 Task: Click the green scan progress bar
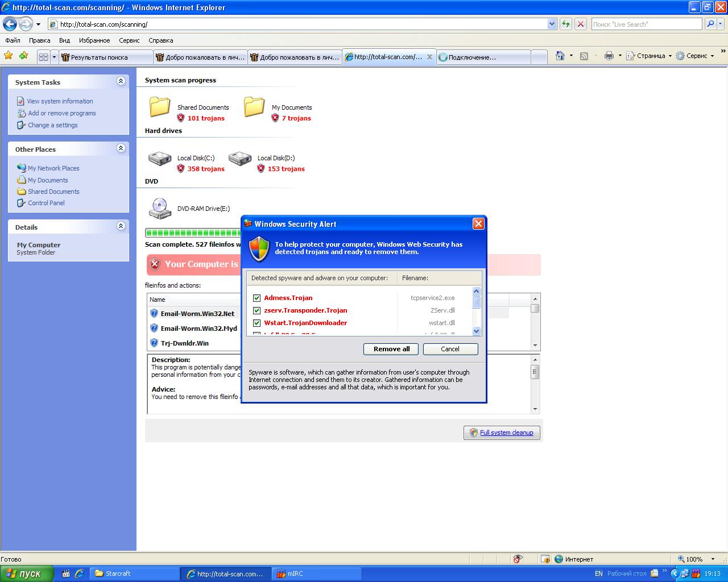pyautogui.click(x=193, y=232)
